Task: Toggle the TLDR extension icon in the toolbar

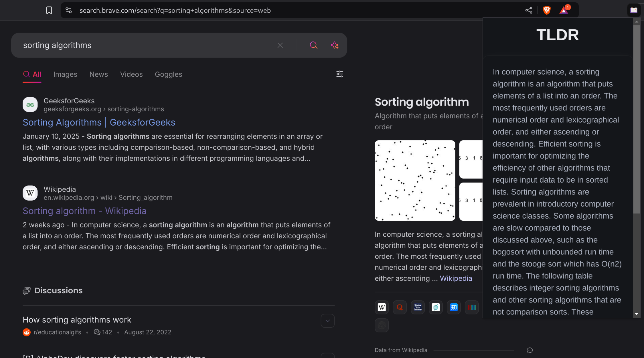Action: click(634, 11)
